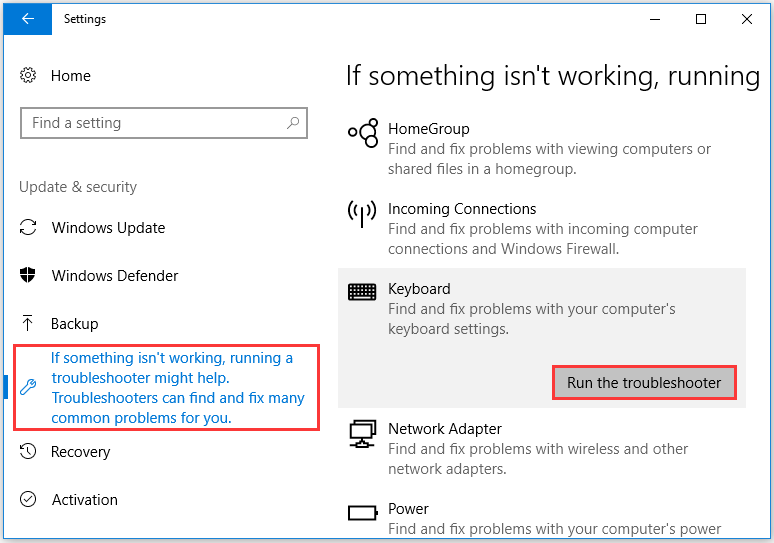Viewport: 774px width, 543px height.
Task: Expand the Network Adapter troubleshooter entry
Action: coord(542,448)
